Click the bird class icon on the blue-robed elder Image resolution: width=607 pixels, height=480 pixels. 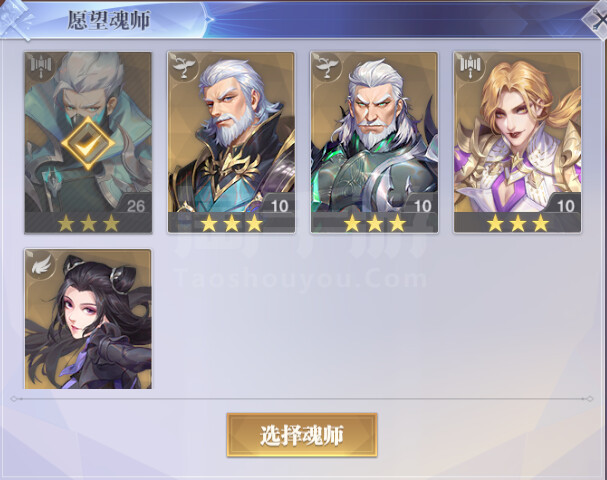click(x=183, y=66)
